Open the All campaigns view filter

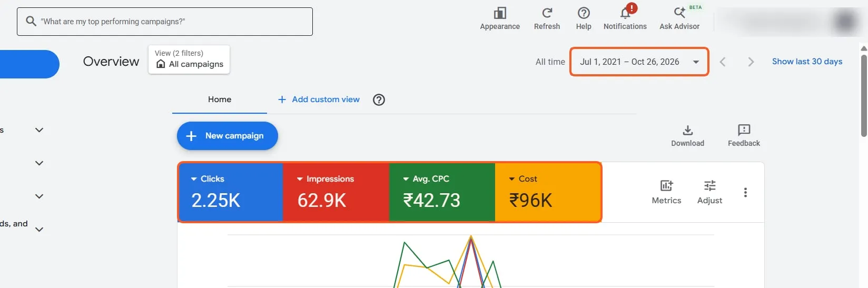click(x=189, y=59)
